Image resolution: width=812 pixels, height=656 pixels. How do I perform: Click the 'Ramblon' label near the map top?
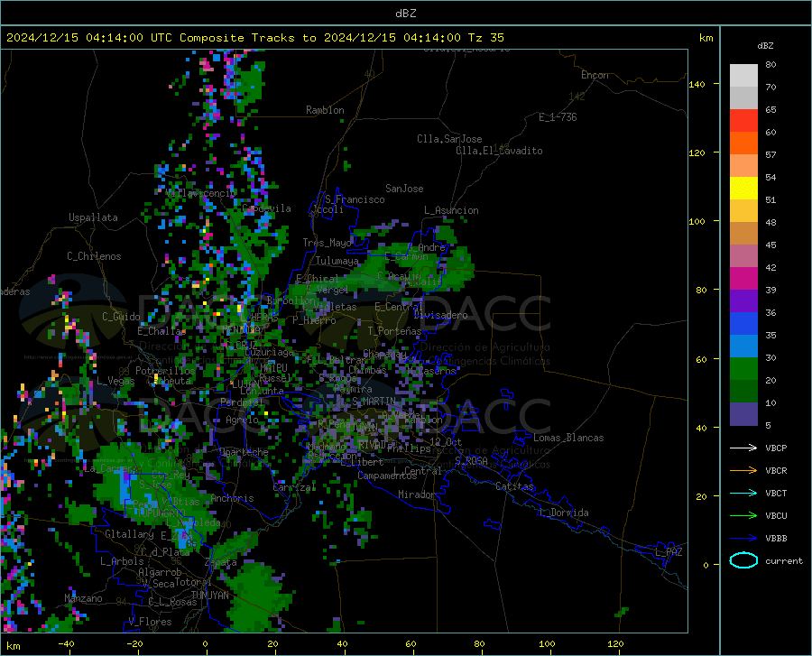coord(325,110)
